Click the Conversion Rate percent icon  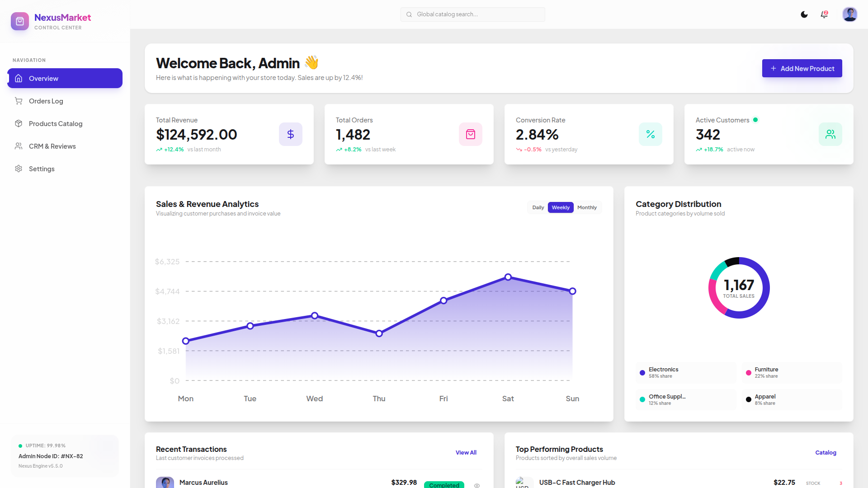tap(651, 134)
